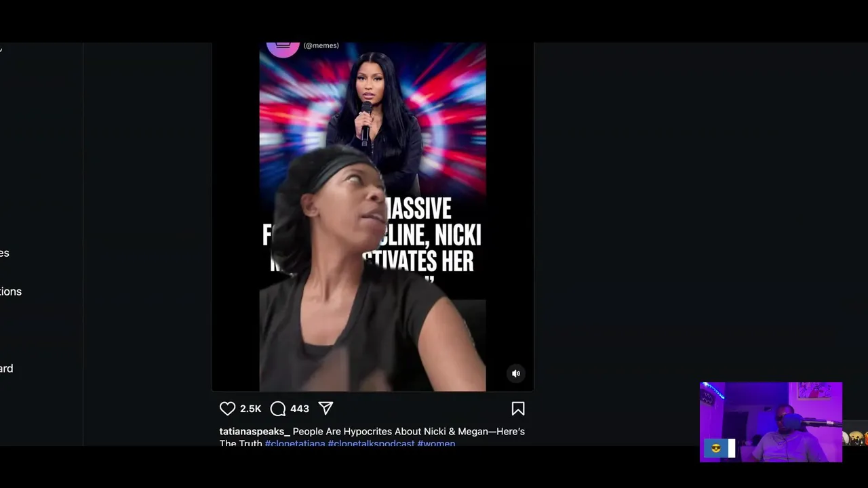Click the purple webcam overlay thumbnail

point(771,422)
